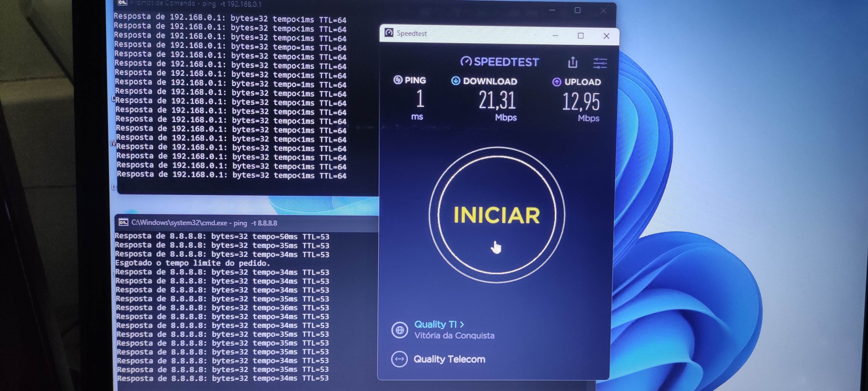Click the connection icon beside Quality Telecom

(399, 359)
